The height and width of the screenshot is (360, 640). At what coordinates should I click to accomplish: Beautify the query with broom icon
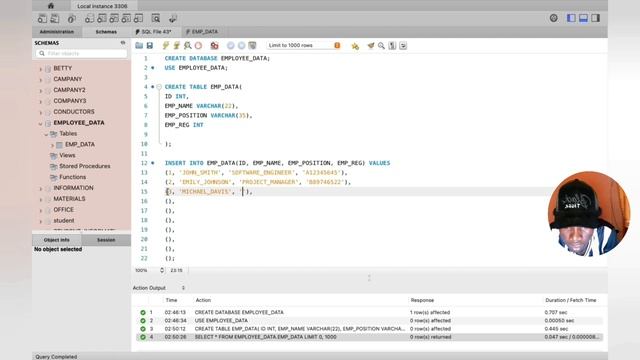coord(371,46)
